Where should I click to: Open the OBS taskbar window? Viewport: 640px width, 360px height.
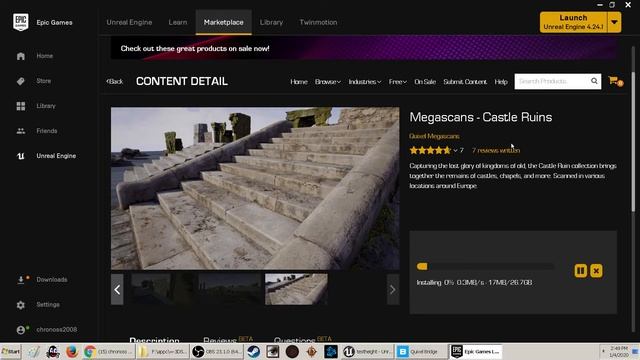[x=217, y=351]
